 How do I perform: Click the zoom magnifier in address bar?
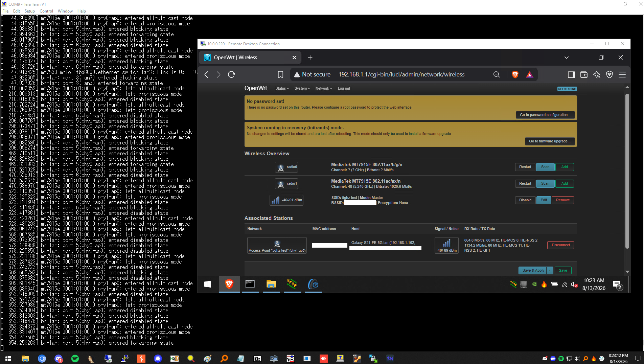(497, 74)
